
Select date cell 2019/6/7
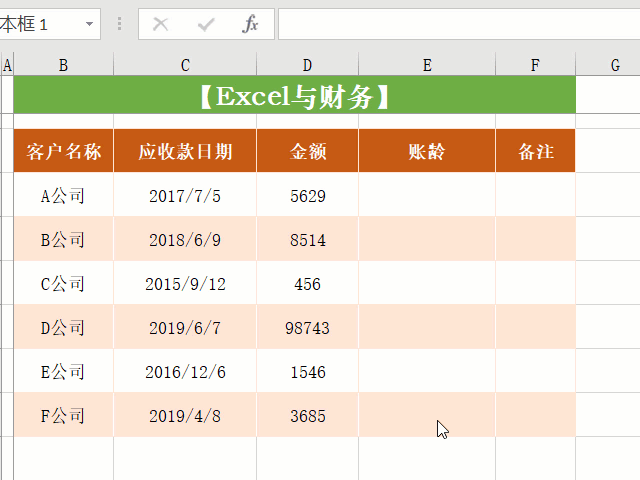click(x=185, y=327)
